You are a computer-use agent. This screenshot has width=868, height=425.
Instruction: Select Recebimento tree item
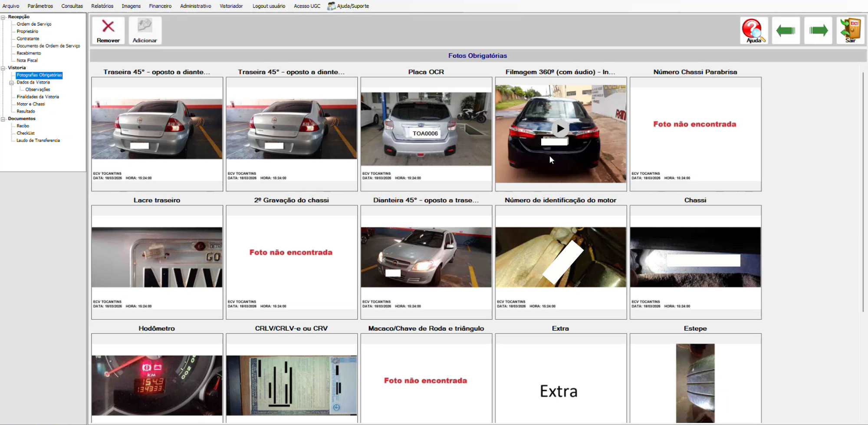pyautogui.click(x=29, y=53)
